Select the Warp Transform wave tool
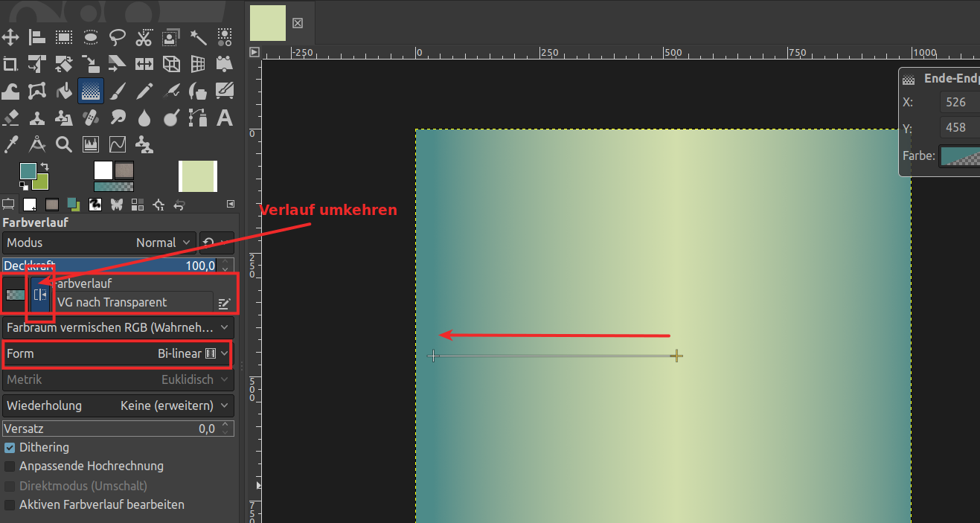Screen dimensions: 980x523 point(10,91)
